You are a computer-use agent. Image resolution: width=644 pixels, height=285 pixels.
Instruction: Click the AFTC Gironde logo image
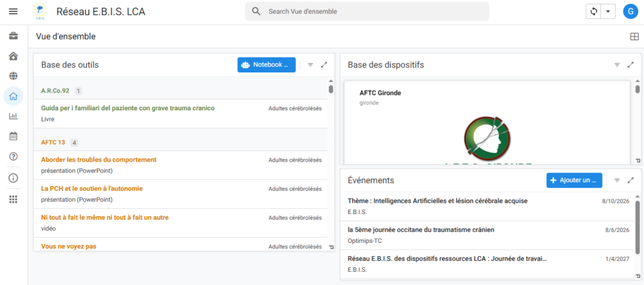click(x=487, y=138)
